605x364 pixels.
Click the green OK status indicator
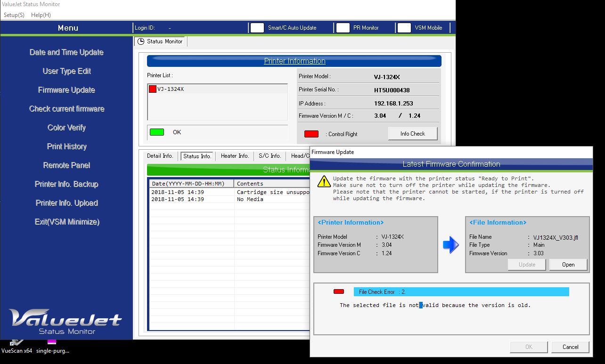coord(157,132)
